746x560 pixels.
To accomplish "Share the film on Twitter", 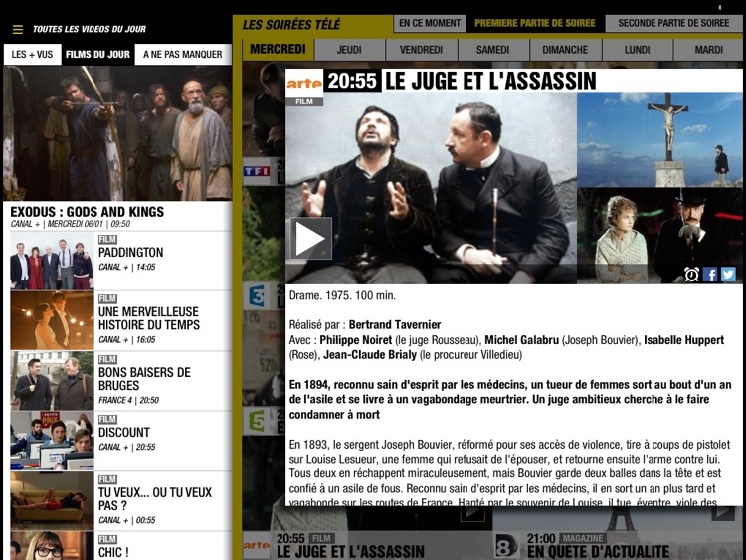I will point(728,275).
